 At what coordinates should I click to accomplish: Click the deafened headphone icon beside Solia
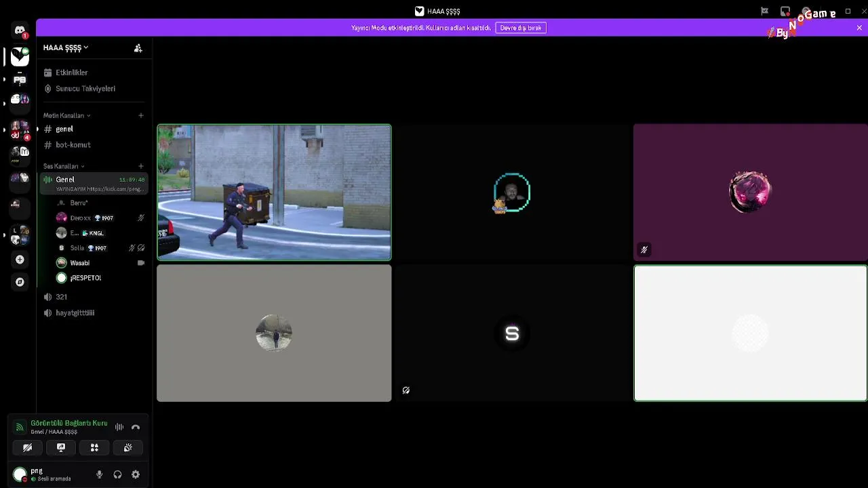(141, 248)
